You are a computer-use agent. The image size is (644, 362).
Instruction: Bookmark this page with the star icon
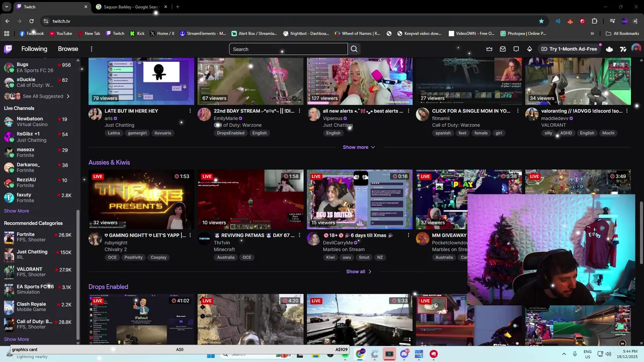(x=541, y=21)
